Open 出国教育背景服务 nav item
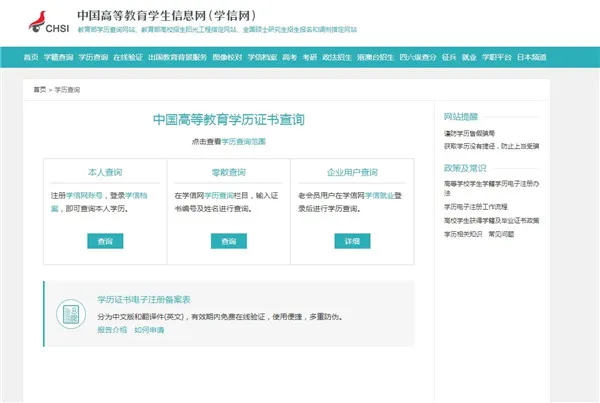The width and height of the screenshot is (600, 403). coord(178,57)
